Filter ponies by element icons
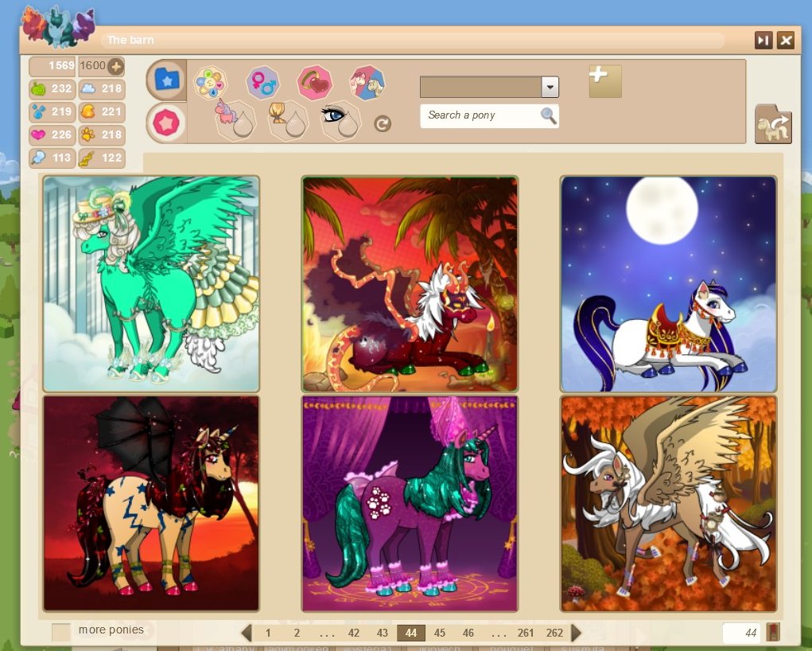This screenshot has width=812, height=651. (x=210, y=83)
